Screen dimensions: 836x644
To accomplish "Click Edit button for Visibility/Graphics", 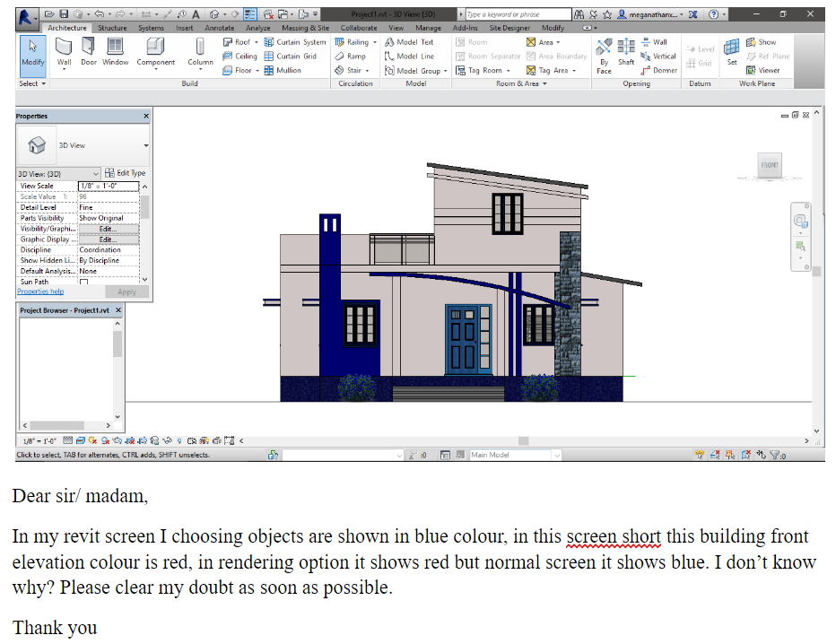I will click(x=109, y=229).
